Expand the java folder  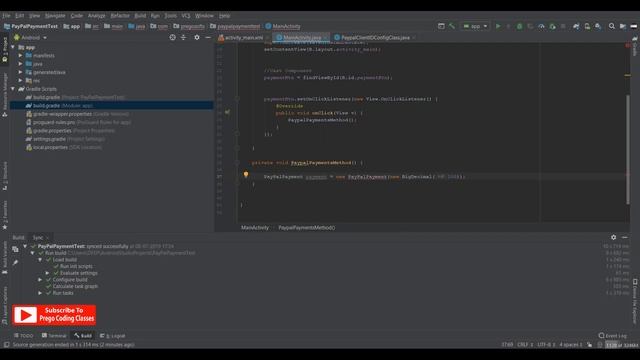20,64
